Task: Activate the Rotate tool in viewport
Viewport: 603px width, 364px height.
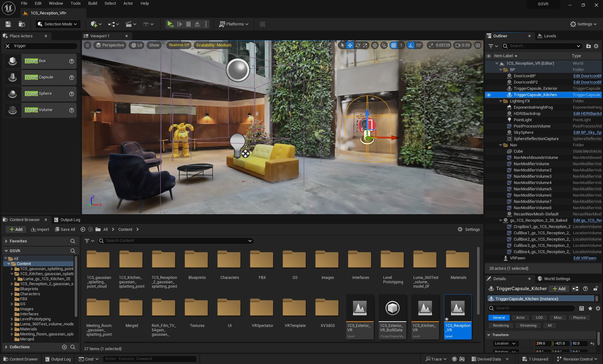Action: click(x=358, y=45)
